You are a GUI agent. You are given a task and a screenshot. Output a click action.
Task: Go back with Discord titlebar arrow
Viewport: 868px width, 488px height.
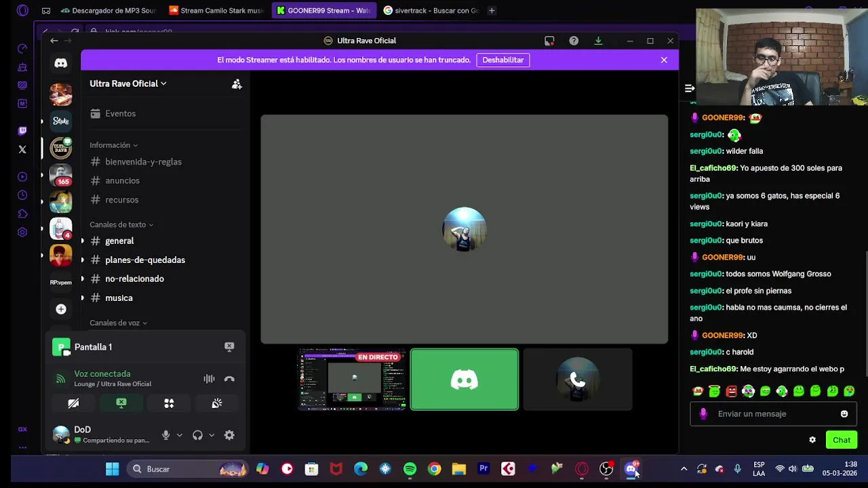coord(54,41)
